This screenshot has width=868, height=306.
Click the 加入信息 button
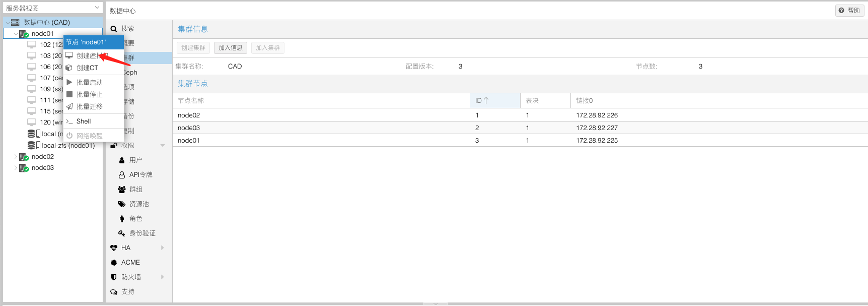point(231,48)
